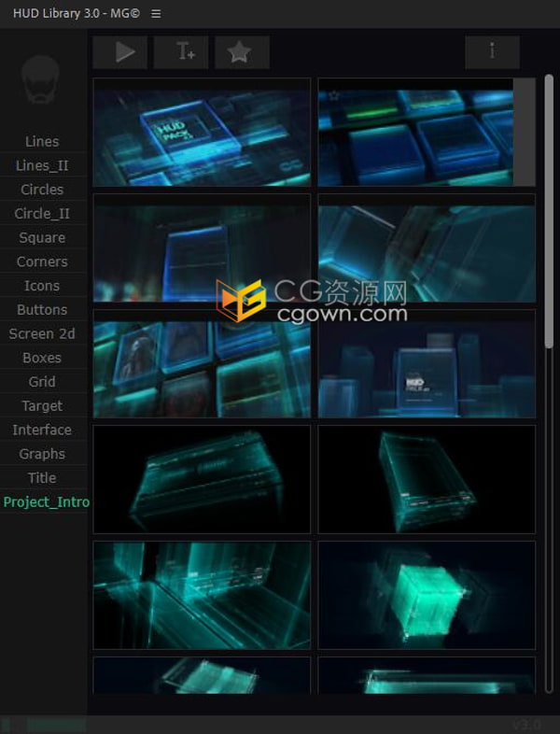Click the add text (T+) icon

point(181,52)
